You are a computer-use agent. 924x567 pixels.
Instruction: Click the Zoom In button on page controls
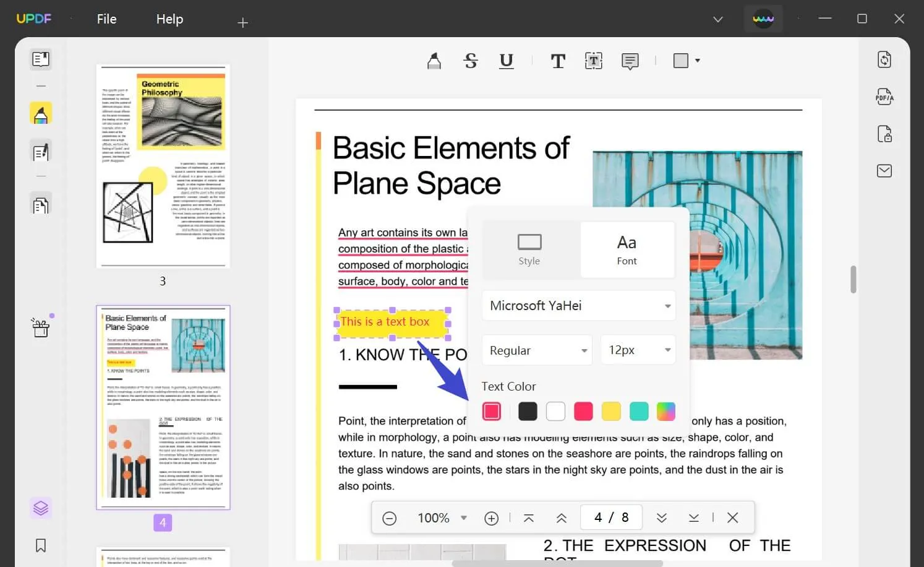coord(491,517)
